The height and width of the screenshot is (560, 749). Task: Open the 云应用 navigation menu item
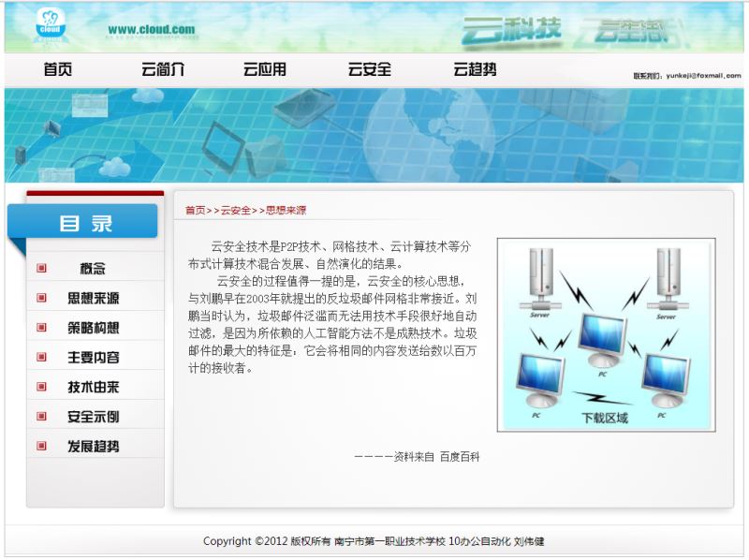265,69
